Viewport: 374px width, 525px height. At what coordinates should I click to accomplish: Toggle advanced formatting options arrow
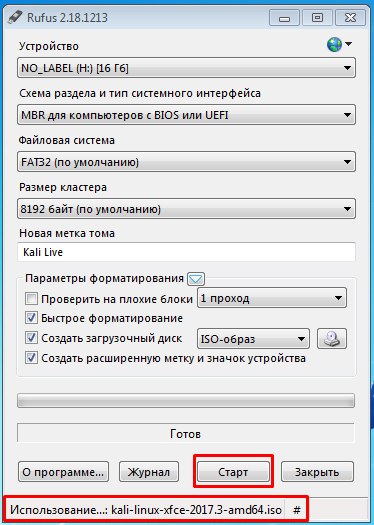coord(196,279)
